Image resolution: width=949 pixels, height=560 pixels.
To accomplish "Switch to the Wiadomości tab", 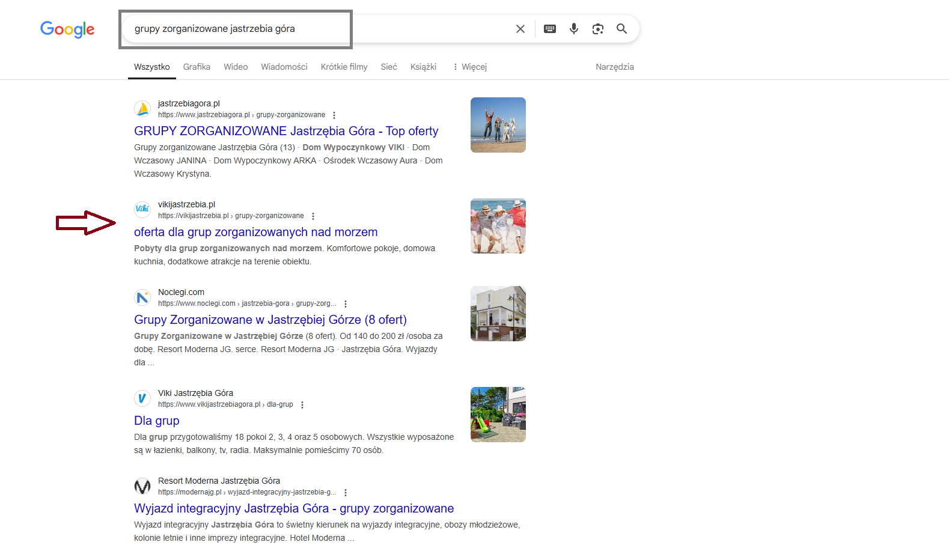I will pyautogui.click(x=284, y=67).
